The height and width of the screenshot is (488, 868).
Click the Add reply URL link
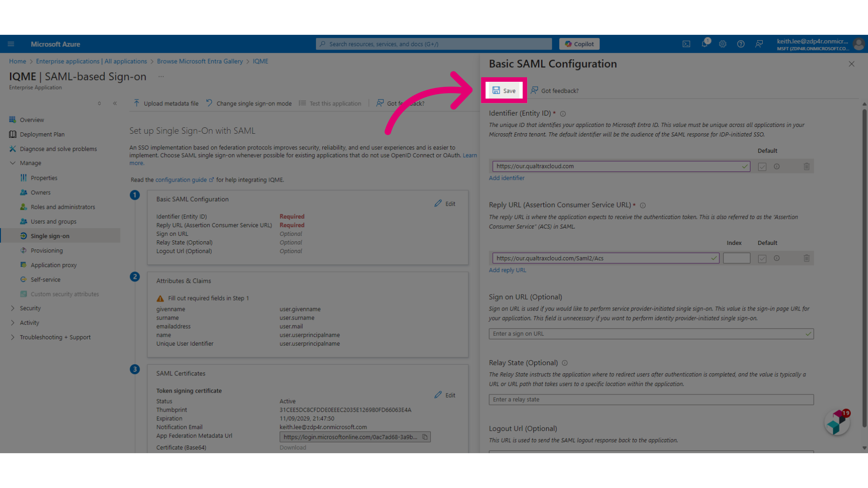(507, 270)
